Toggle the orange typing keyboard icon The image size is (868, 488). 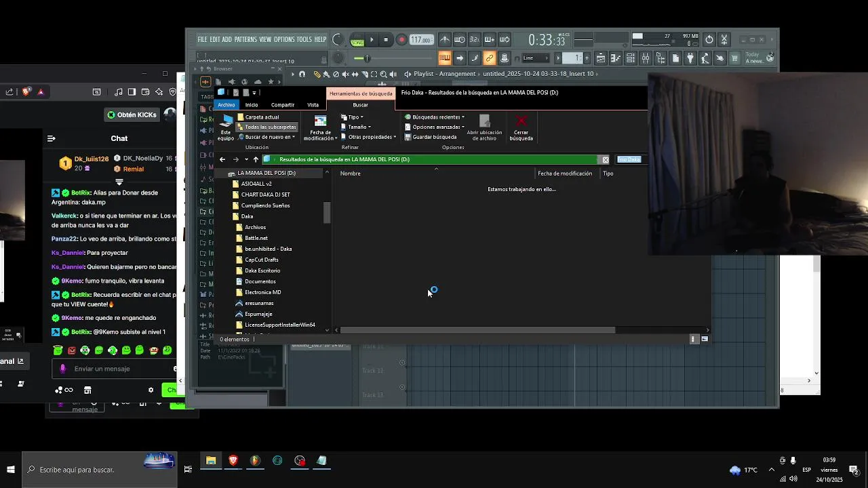click(x=445, y=58)
